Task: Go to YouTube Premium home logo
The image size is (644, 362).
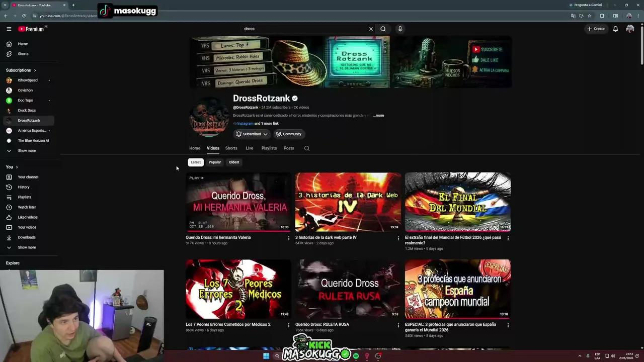Action: [x=32, y=29]
